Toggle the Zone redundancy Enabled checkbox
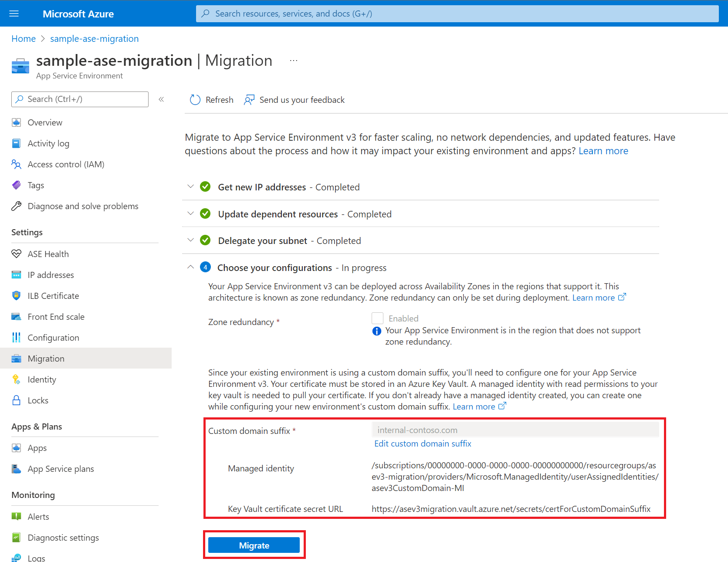This screenshot has height=562, width=728. [x=377, y=318]
